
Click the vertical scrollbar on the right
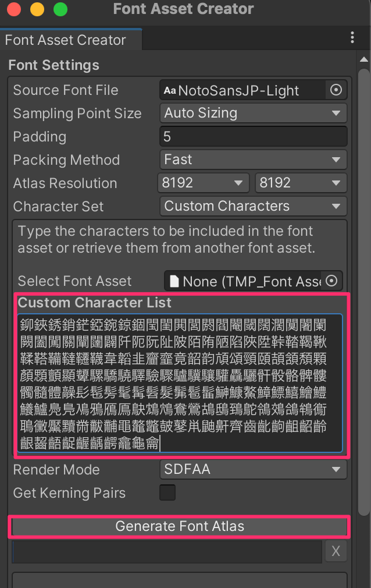tap(363, 291)
